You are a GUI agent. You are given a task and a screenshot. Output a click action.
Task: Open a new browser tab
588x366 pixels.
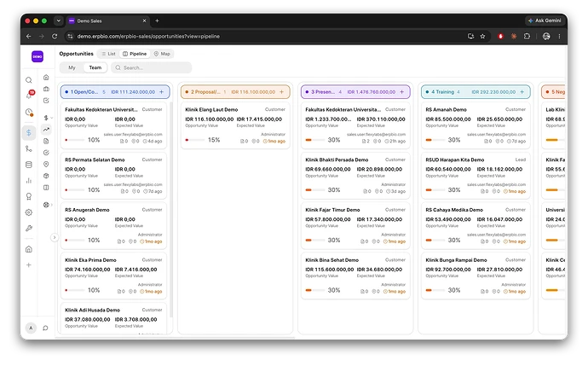(x=157, y=20)
